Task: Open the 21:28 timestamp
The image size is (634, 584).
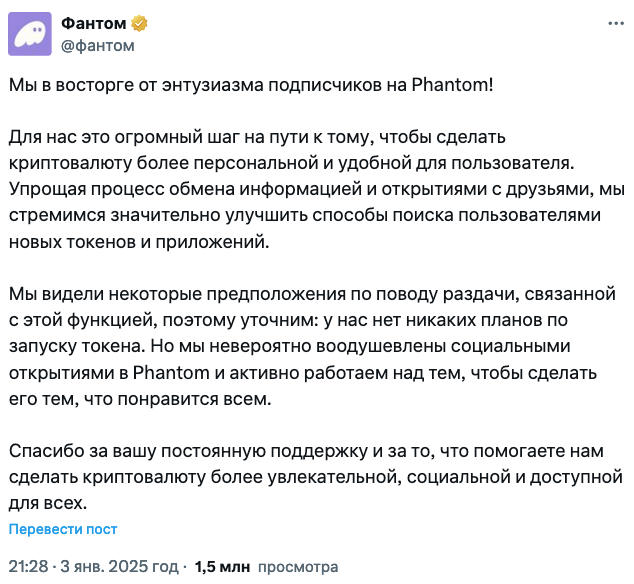Action: [28, 567]
